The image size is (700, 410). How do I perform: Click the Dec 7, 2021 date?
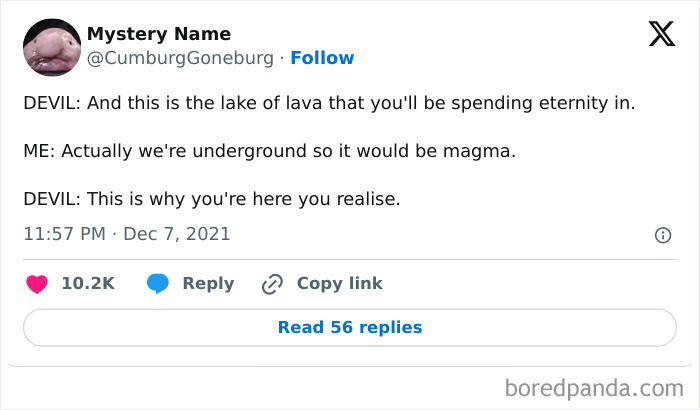[x=177, y=235]
